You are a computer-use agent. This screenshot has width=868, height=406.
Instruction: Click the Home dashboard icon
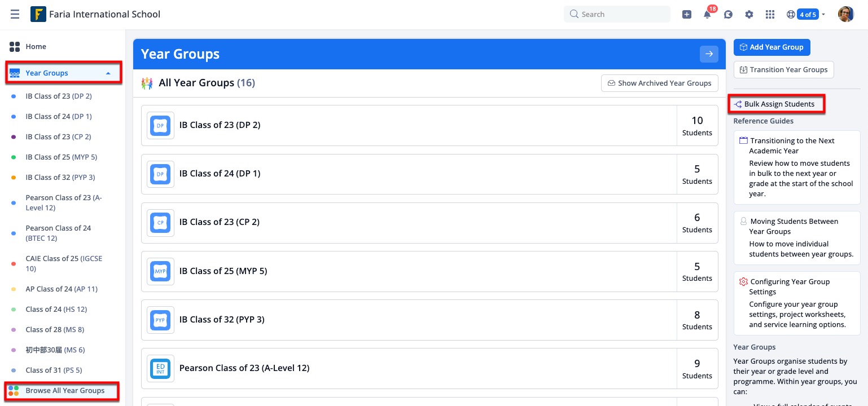coord(15,47)
